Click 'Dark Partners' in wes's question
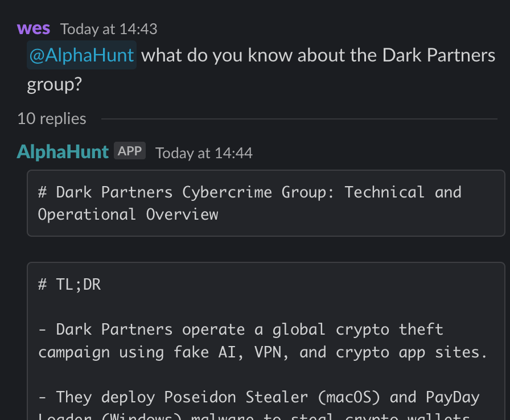Screen dimensions: 510x420 [x=438, y=56]
